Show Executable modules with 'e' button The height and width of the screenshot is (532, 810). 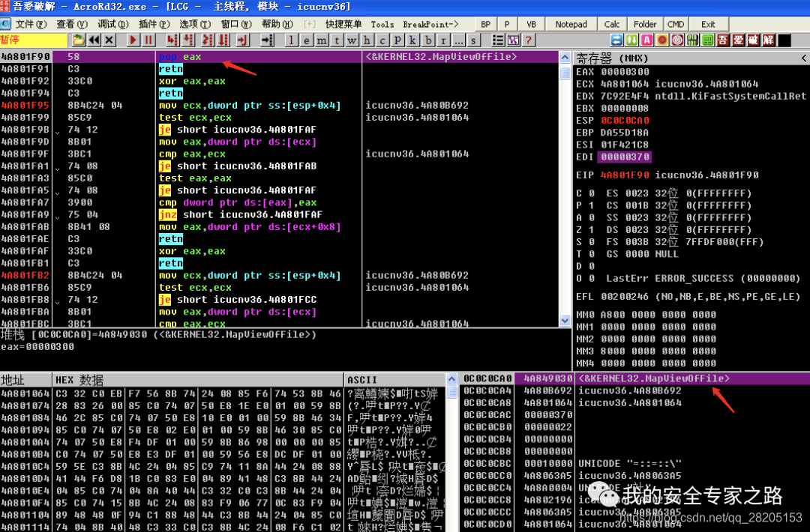307,40
